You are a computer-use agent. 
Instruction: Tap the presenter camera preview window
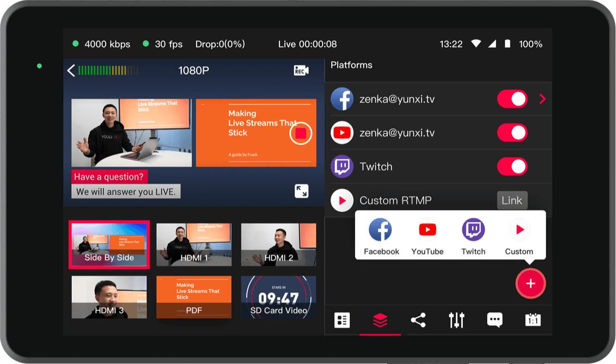[x=132, y=133]
